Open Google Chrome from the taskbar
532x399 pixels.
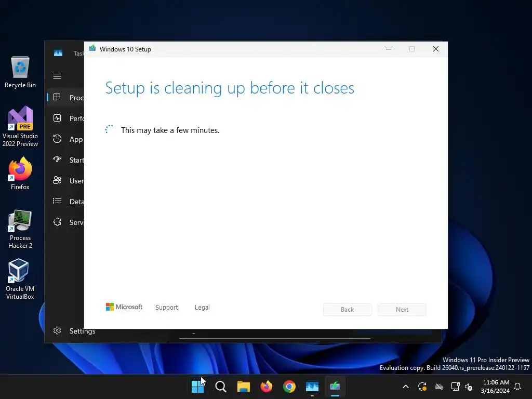[289, 387]
